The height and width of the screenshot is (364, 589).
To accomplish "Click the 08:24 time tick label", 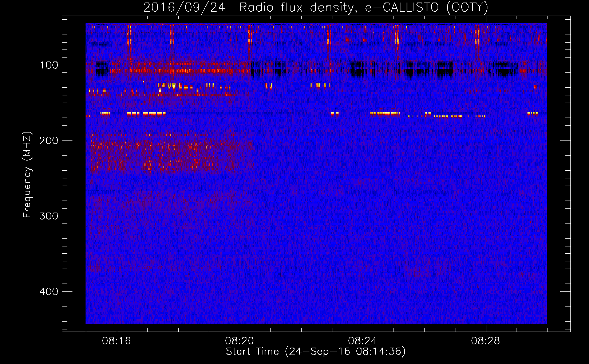I will pos(363,341).
